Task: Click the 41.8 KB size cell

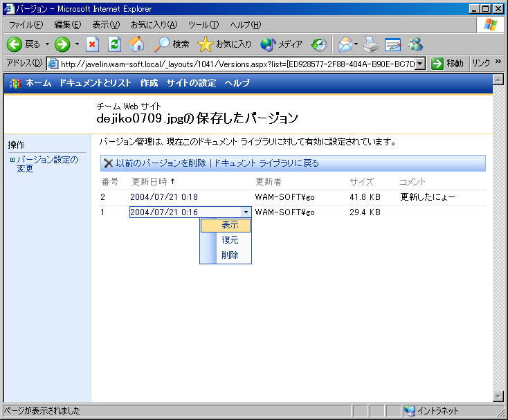Action: tap(365, 197)
